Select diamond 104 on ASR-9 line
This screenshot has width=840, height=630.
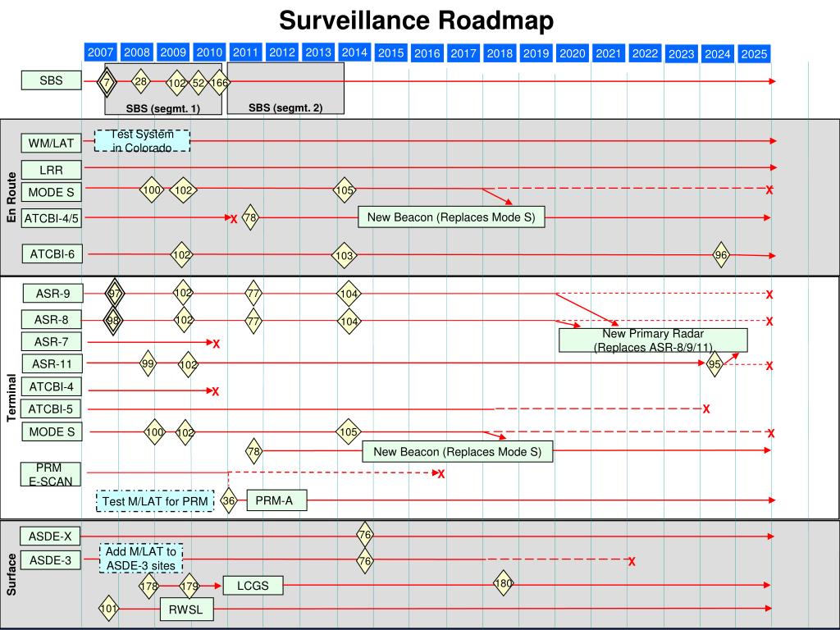click(x=349, y=294)
